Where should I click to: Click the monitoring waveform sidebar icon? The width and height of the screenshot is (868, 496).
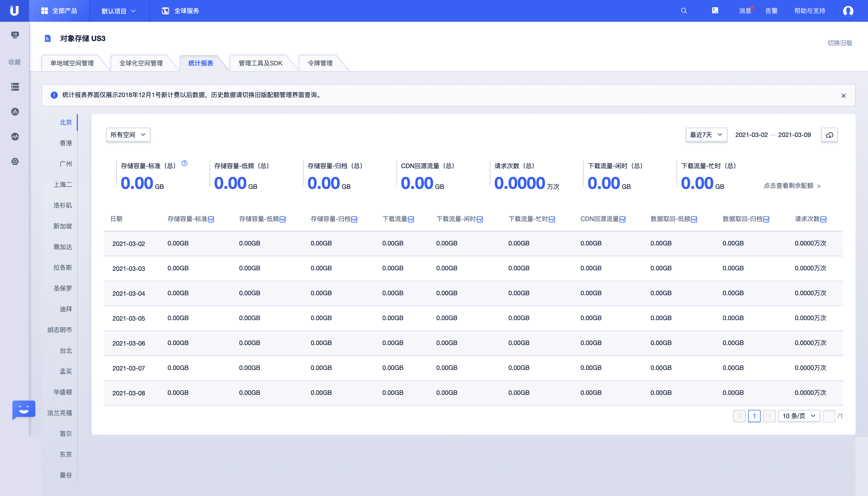click(15, 137)
